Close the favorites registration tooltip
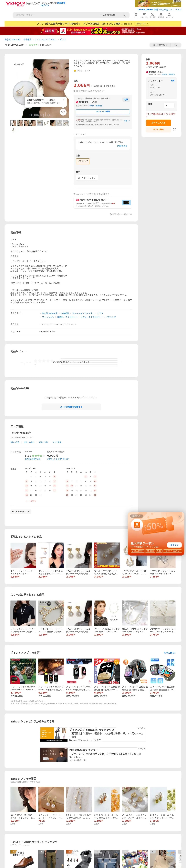 click(64, 99)
